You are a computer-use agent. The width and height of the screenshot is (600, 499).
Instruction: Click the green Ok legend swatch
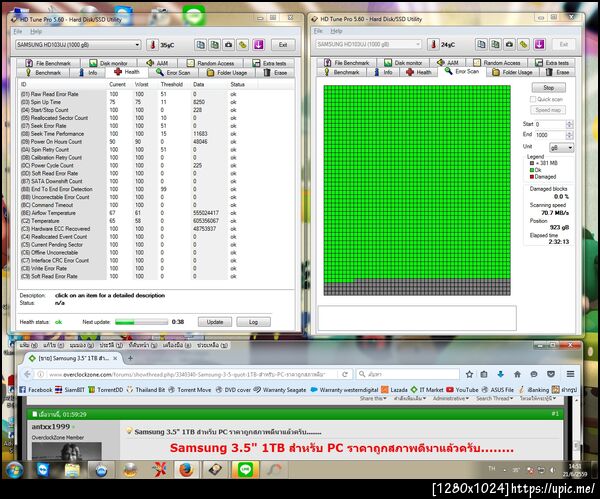point(532,170)
